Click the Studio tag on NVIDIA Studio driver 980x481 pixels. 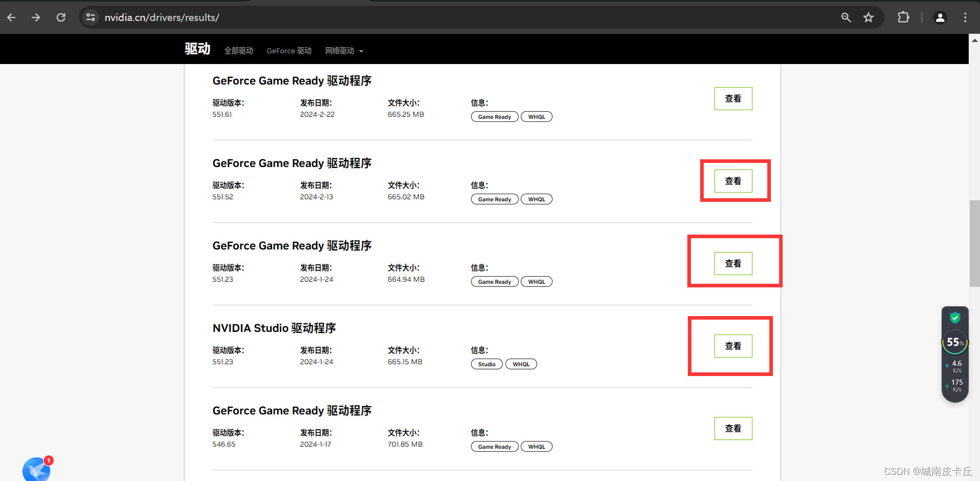click(x=487, y=364)
